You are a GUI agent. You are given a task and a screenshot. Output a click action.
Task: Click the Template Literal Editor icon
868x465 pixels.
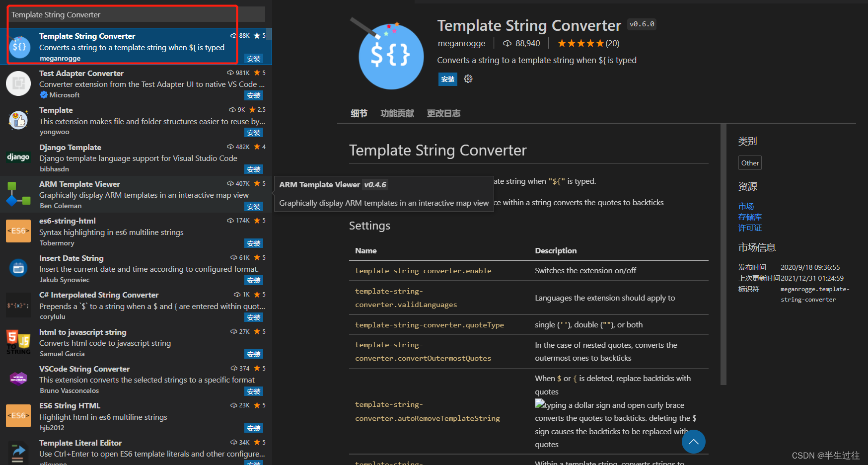point(18,453)
